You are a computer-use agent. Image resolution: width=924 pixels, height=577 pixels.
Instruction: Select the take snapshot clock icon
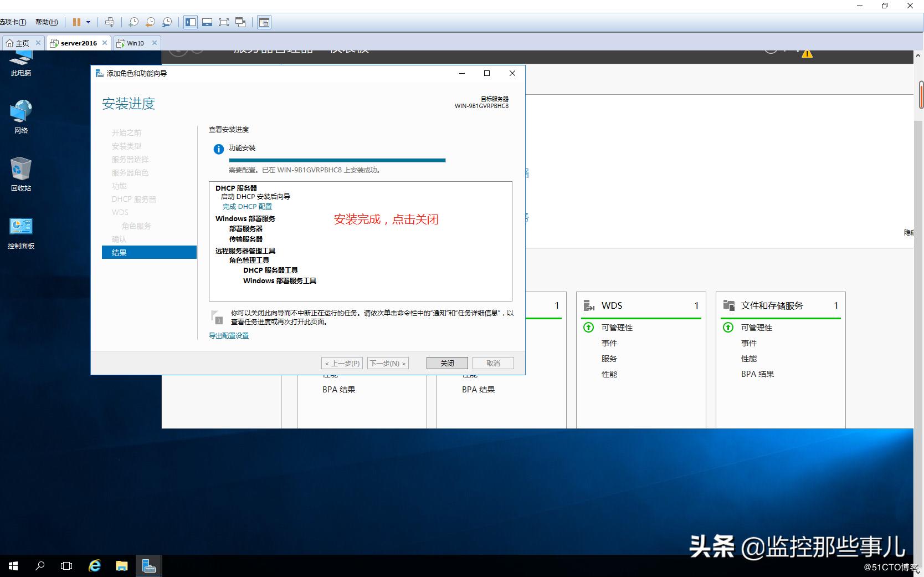point(134,22)
